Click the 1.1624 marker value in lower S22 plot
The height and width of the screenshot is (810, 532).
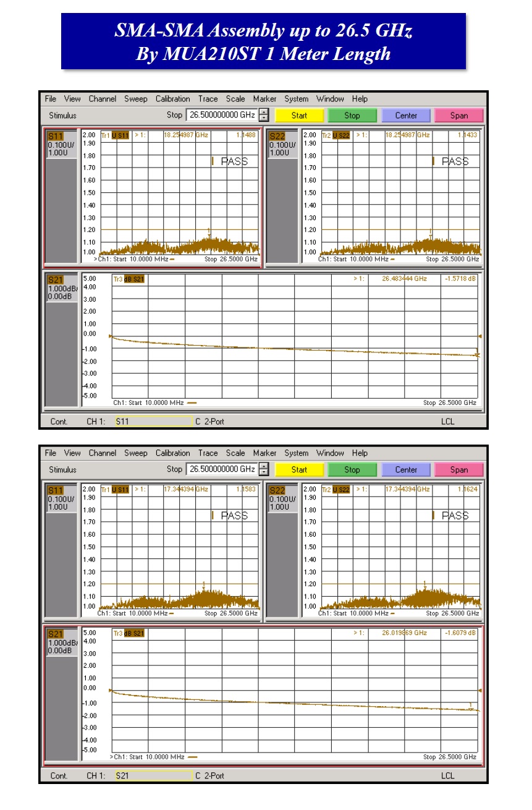467,490
